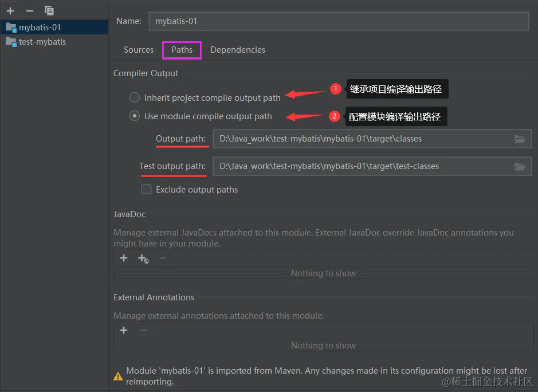Switch to the Sources tab
Screen dimensions: 538x392
click(x=139, y=50)
